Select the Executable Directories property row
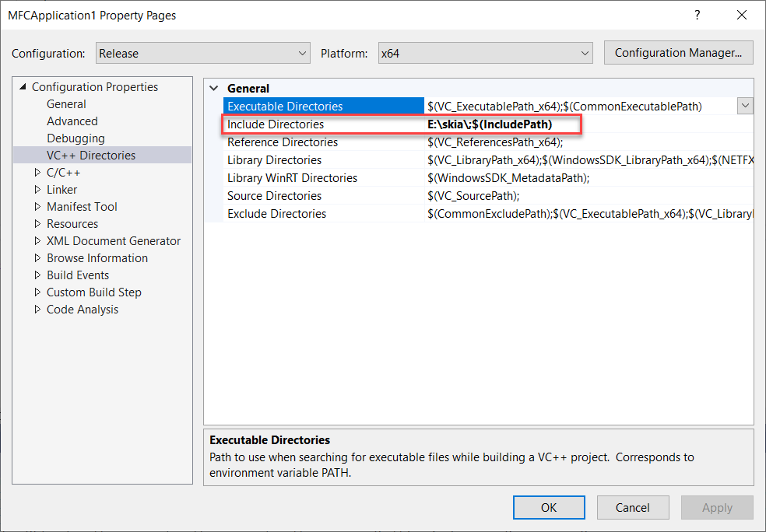This screenshot has height=532, width=766. point(488,106)
